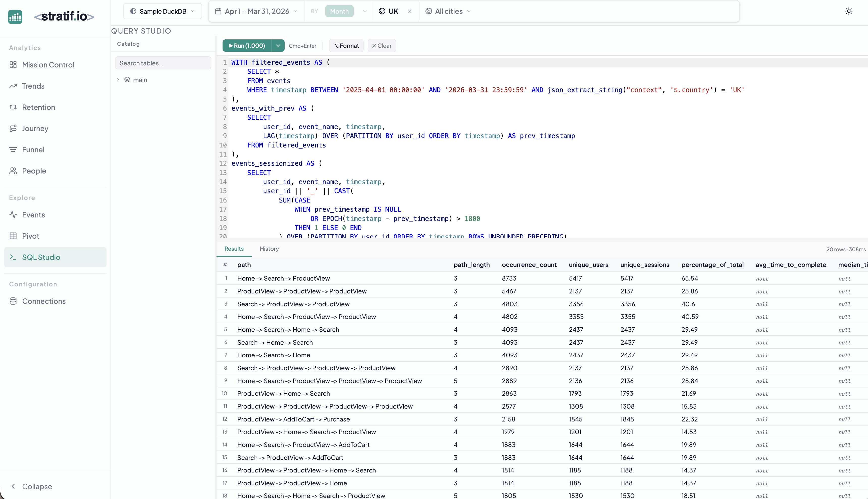Open the Events explorer
Viewport: 868px width, 499px height.
pyautogui.click(x=55, y=215)
